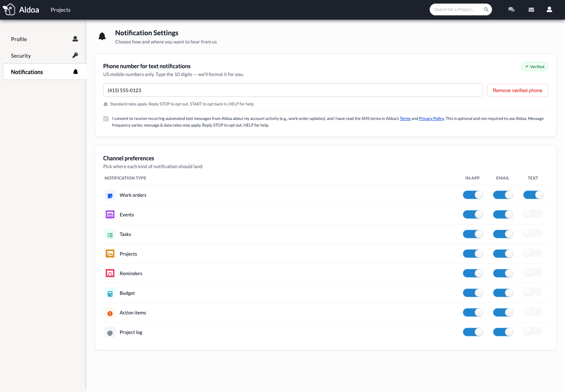Enable Reminders text notifications
Screen dimensions: 565x392
[533, 272]
